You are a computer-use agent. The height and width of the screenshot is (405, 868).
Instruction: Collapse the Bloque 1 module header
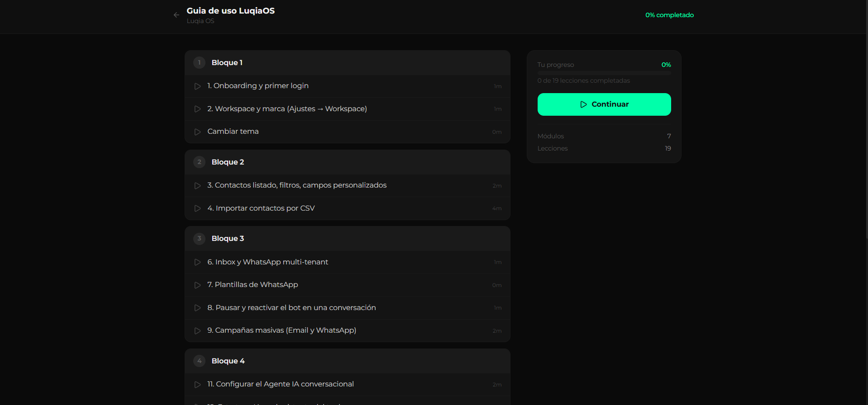348,63
